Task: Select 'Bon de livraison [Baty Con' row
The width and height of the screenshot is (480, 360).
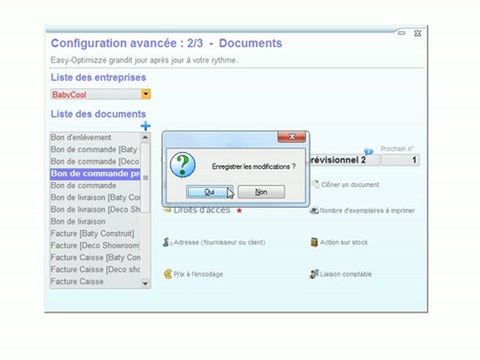Action: (x=95, y=197)
